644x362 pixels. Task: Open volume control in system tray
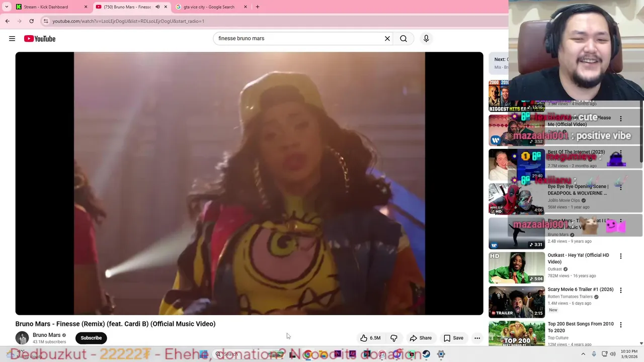click(x=613, y=354)
